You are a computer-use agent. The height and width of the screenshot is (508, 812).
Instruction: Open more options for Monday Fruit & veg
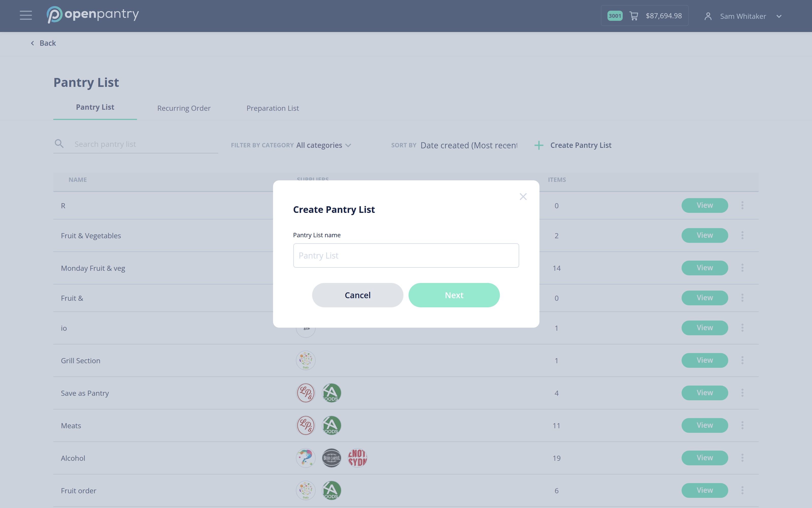click(x=742, y=268)
